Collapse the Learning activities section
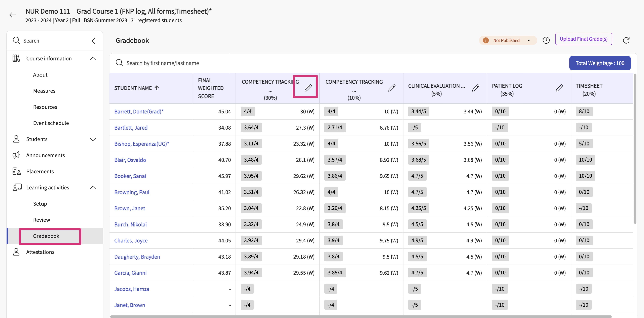 pos(93,188)
